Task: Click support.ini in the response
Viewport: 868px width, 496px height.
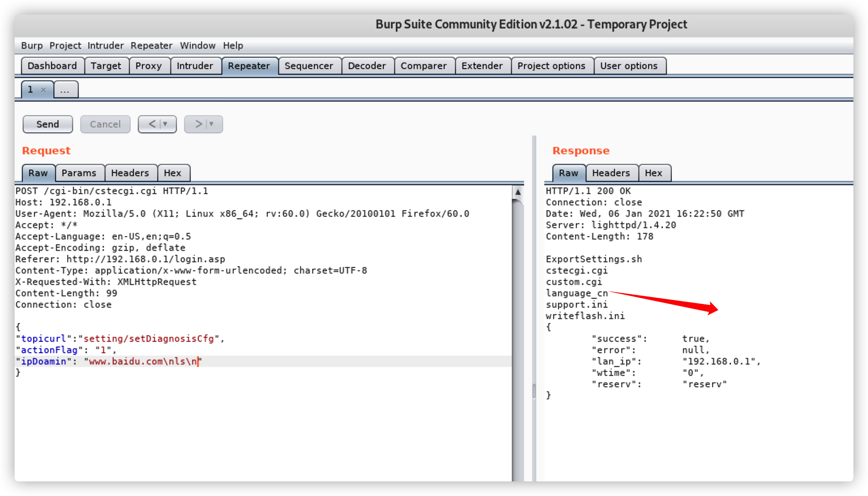Action: pyautogui.click(x=576, y=304)
